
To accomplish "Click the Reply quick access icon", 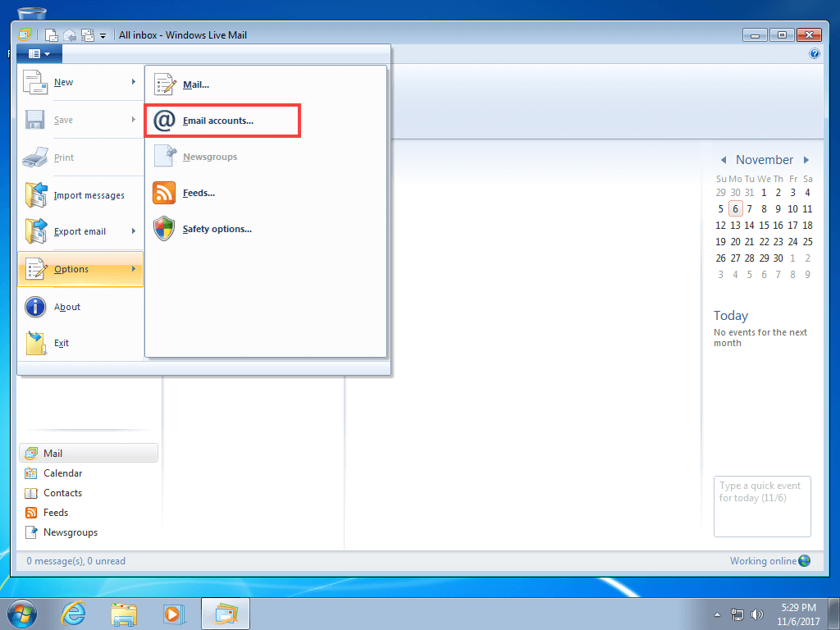I will 70,35.
